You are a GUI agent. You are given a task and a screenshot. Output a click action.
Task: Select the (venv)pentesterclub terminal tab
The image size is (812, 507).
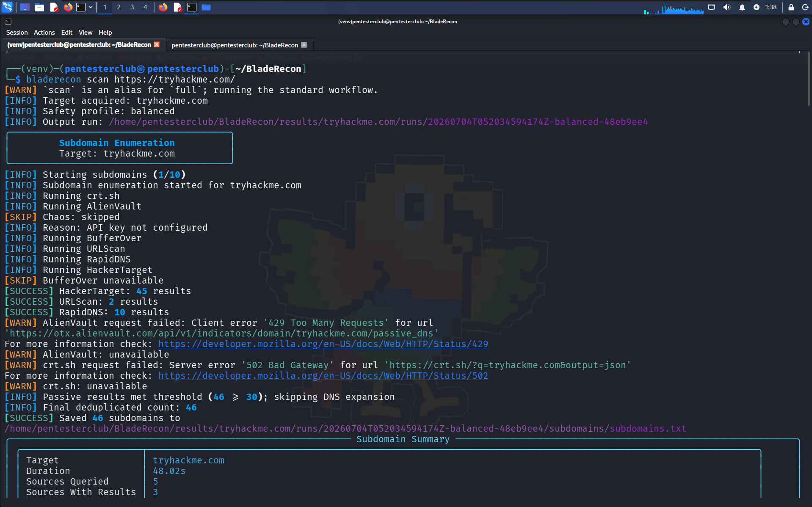coord(79,45)
